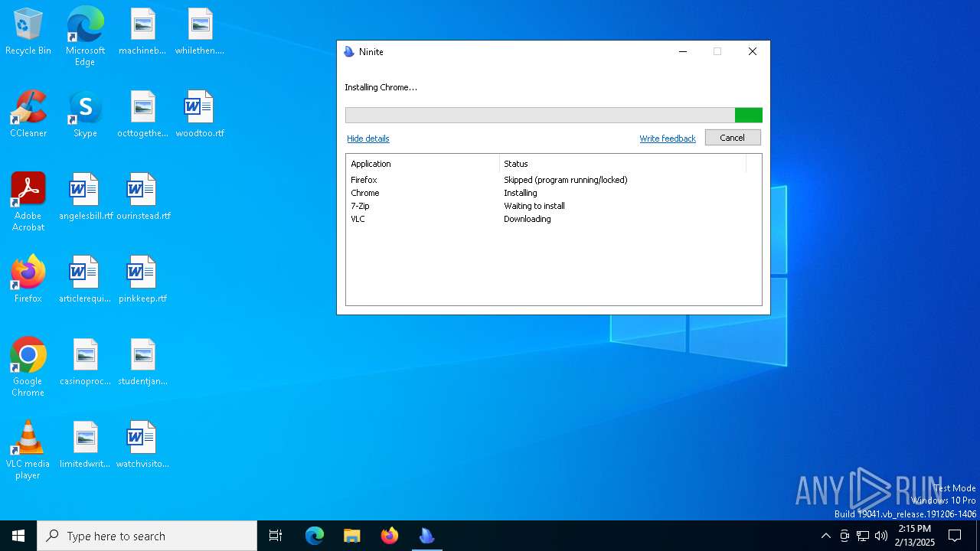Open the VLC media player desktop shortcut
Screen dimensions: 980x551
point(28,450)
